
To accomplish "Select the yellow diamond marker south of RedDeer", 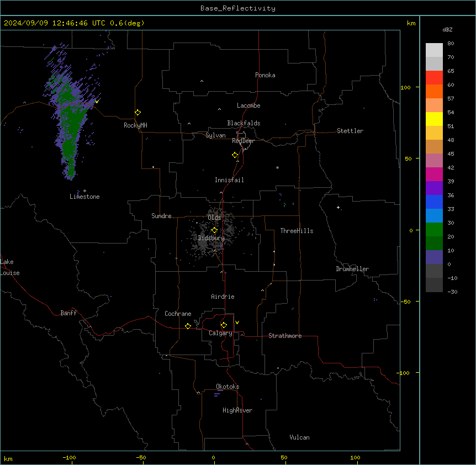I will 235,155.
